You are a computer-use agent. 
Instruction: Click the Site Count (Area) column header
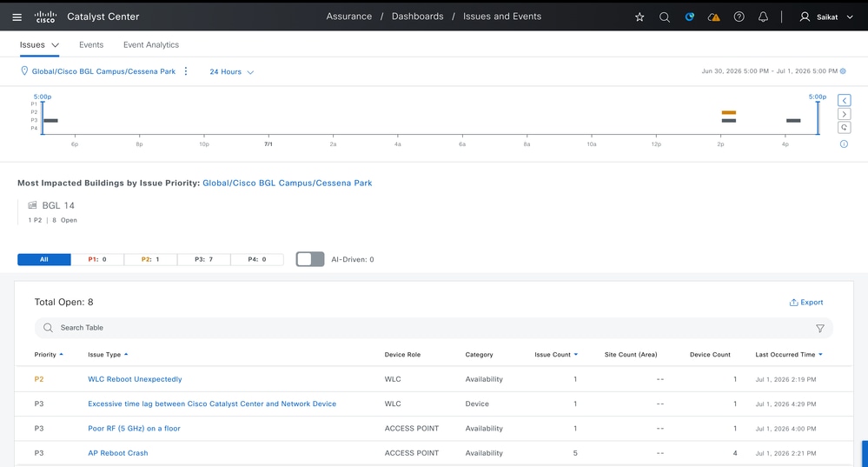[x=631, y=355]
